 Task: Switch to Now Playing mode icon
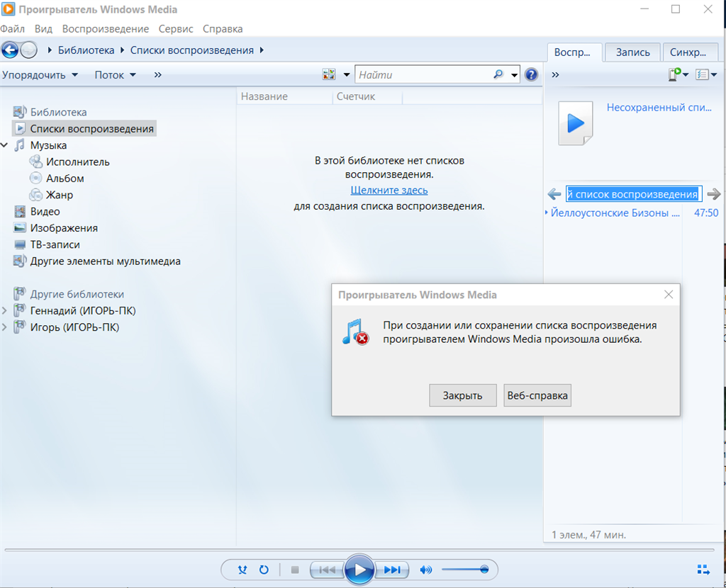click(703, 570)
